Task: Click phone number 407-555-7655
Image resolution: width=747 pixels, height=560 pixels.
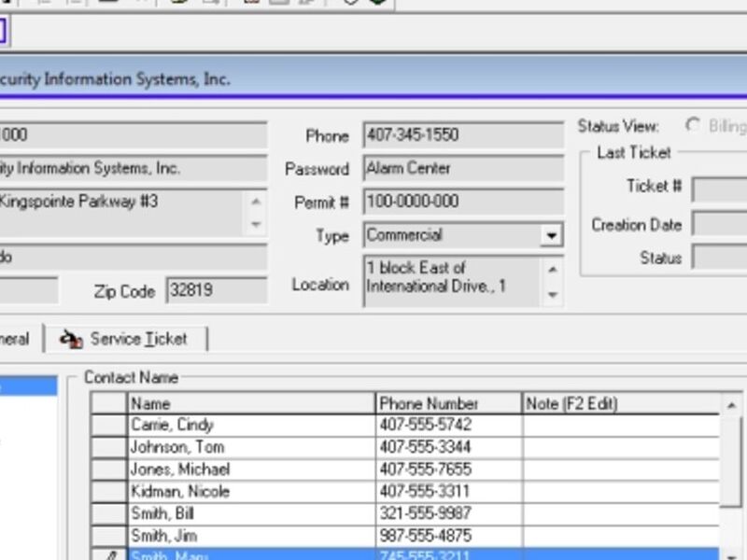Action: coord(449,469)
